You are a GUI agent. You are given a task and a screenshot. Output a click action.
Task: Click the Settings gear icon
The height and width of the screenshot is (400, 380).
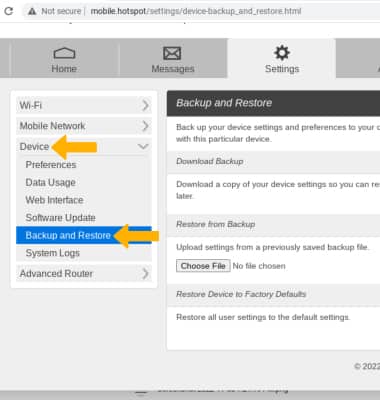tap(282, 53)
